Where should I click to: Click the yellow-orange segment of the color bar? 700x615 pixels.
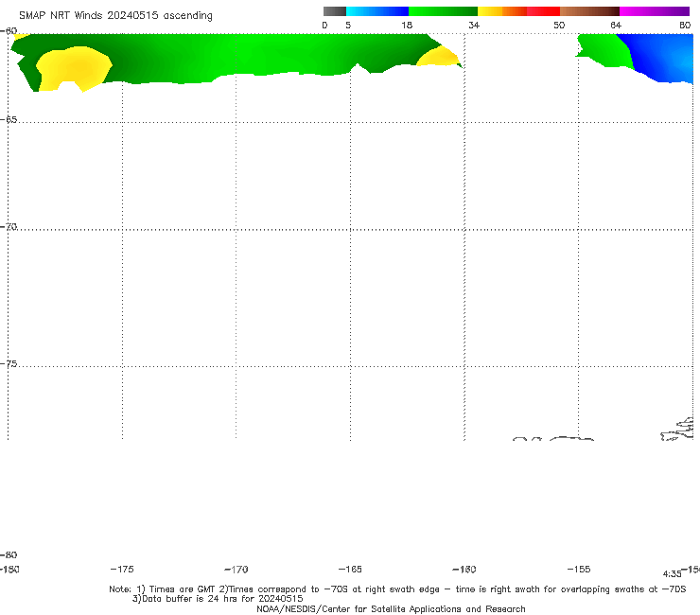[x=502, y=11]
